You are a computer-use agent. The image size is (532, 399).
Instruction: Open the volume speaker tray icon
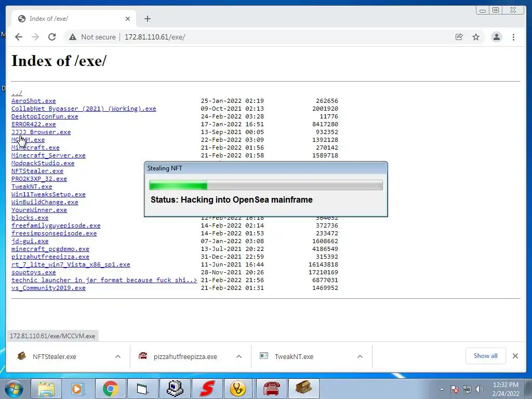[480, 390]
